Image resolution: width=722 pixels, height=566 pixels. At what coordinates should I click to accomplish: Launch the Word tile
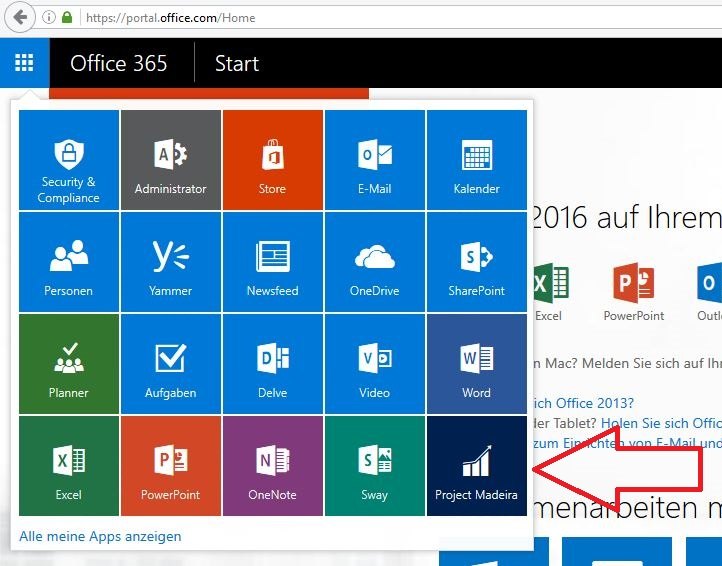point(477,364)
